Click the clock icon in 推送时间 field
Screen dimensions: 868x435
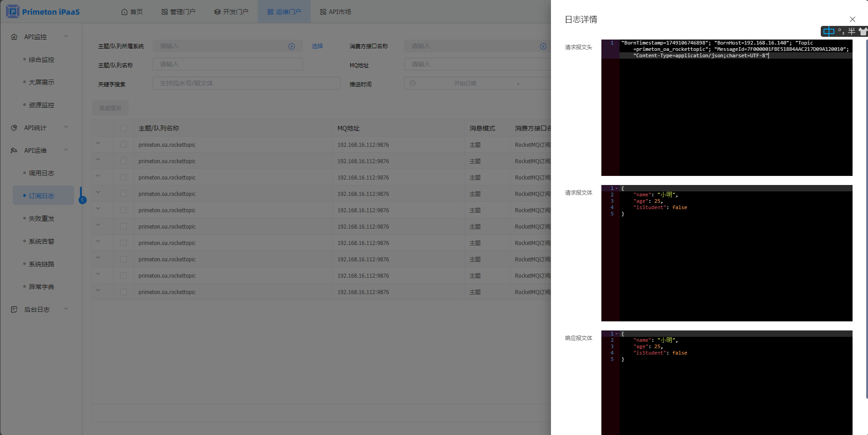click(x=412, y=83)
